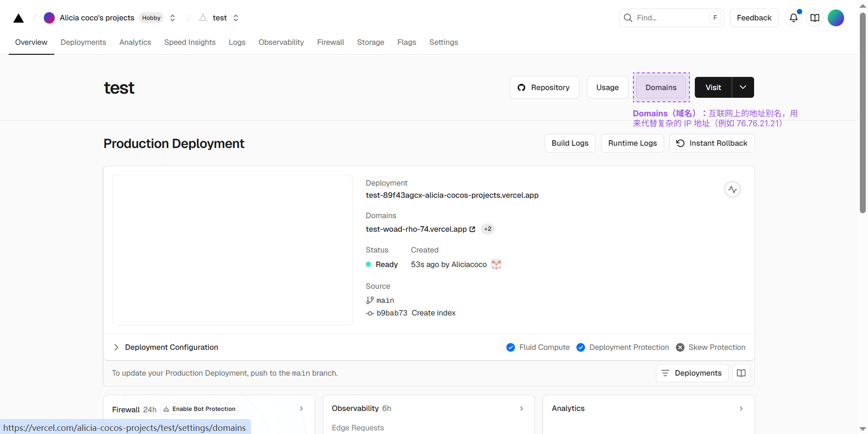Image resolution: width=868 pixels, height=434 pixels.
Task: Click the test project breadcrumb icon
Action: [x=203, y=18]
